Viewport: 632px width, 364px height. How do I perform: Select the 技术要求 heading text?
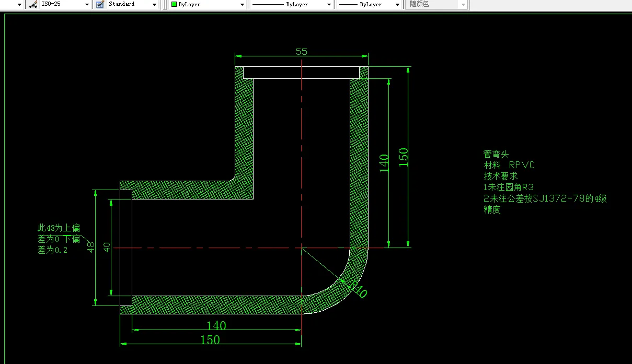[500, 176]
